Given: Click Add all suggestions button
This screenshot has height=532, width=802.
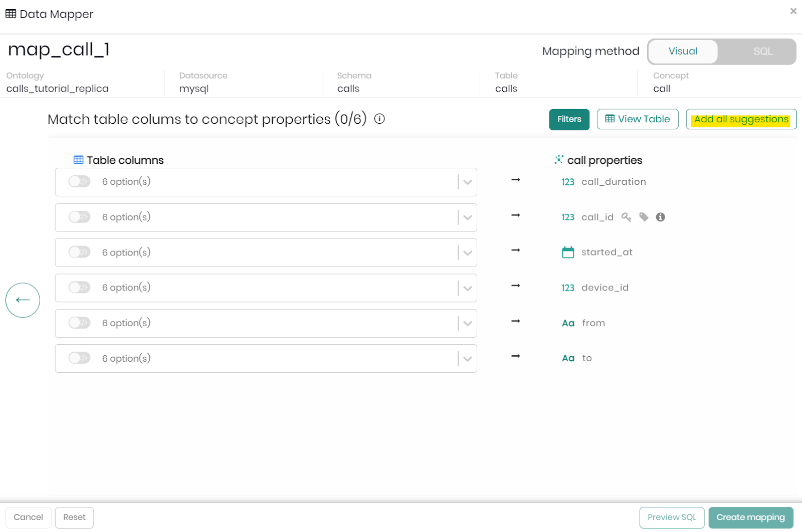Looking at the screenshot, I should [x=741, y=119].
